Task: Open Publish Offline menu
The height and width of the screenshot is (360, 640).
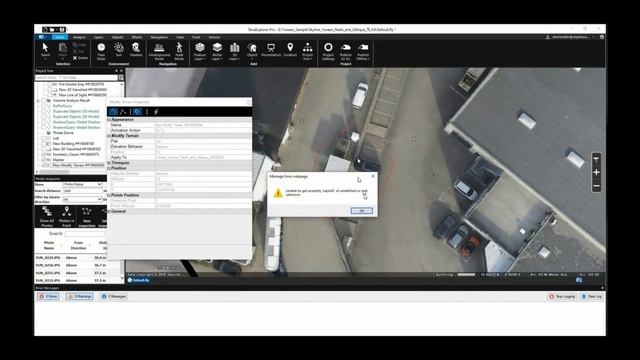Action: 363,51
